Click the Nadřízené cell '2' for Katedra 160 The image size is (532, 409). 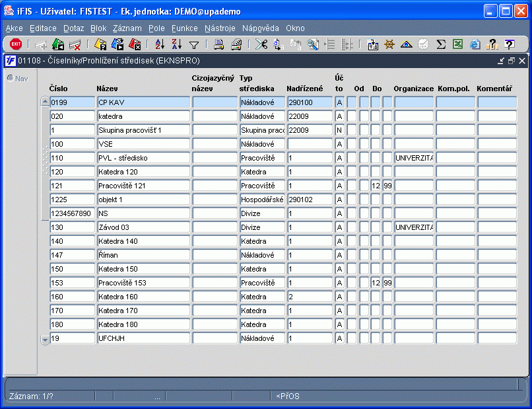(310, 297)
